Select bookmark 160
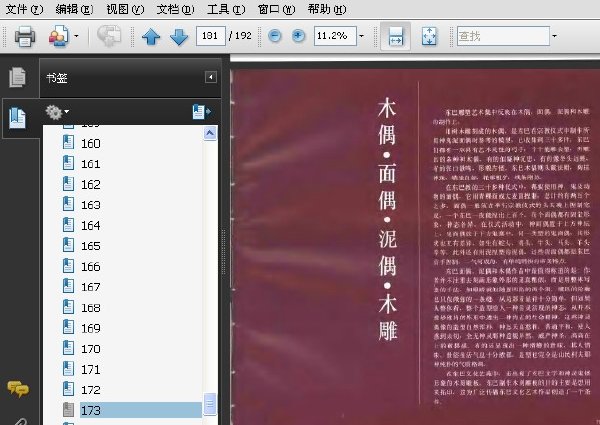Image resolution: width=600 pixels, height=425 pixels. click(x=91, y=143)
